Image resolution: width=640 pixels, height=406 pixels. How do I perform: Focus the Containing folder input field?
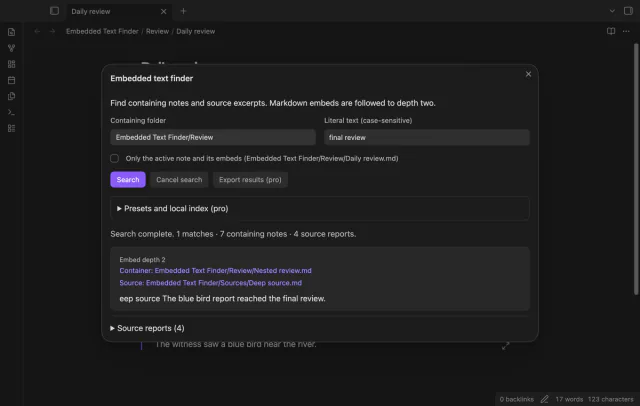(x=213, y=138)
